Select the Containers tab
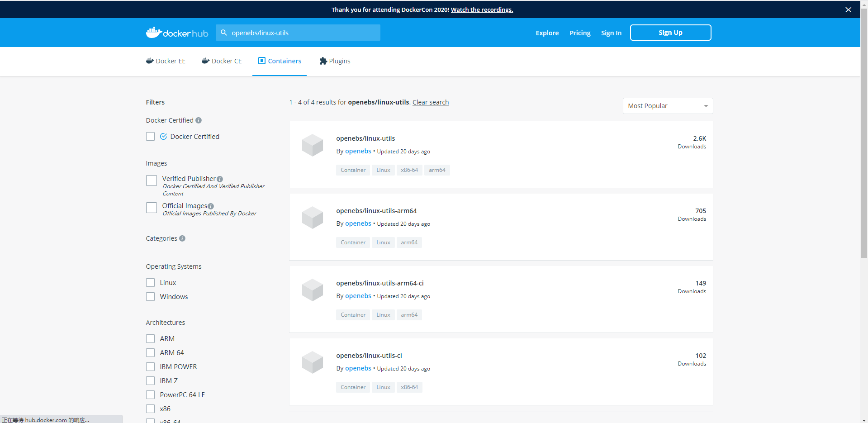The image size is (868, 423). click(x=280, y=61)
